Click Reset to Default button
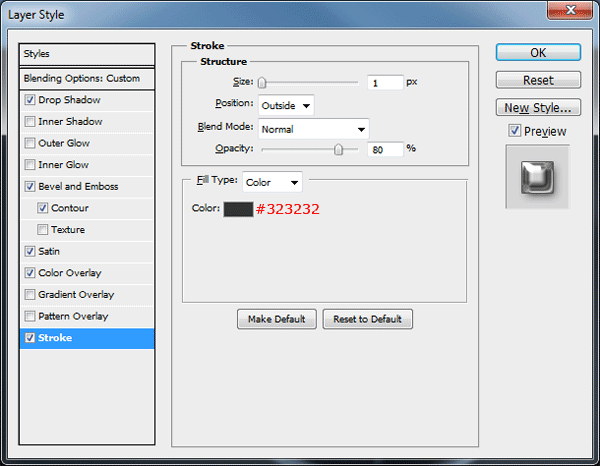 pos(367,319)
